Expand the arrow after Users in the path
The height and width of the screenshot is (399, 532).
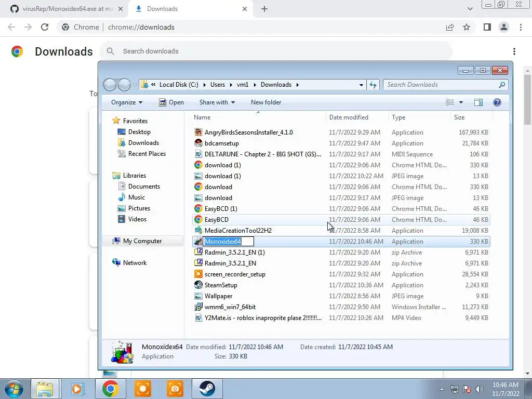tap(231, 85)
